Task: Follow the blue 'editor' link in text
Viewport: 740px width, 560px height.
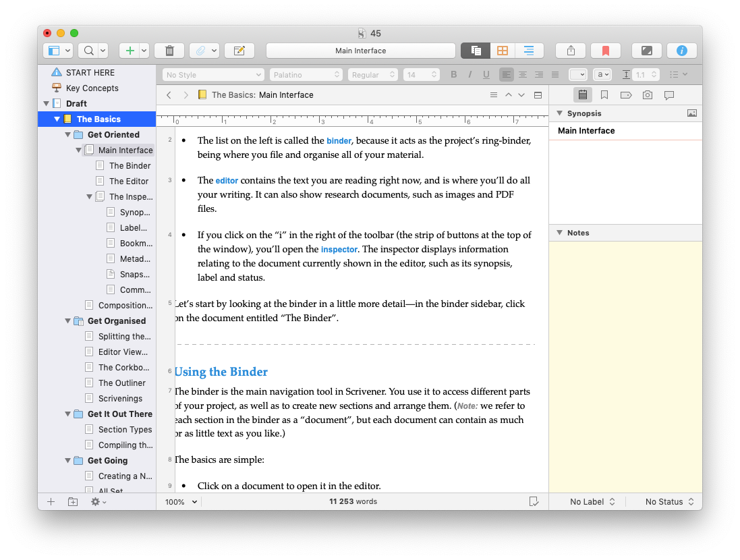Action: point(227,180)
